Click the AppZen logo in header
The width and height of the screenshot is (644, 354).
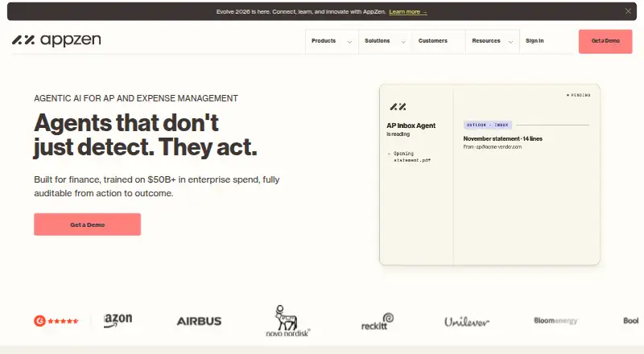tap(56, 40)
